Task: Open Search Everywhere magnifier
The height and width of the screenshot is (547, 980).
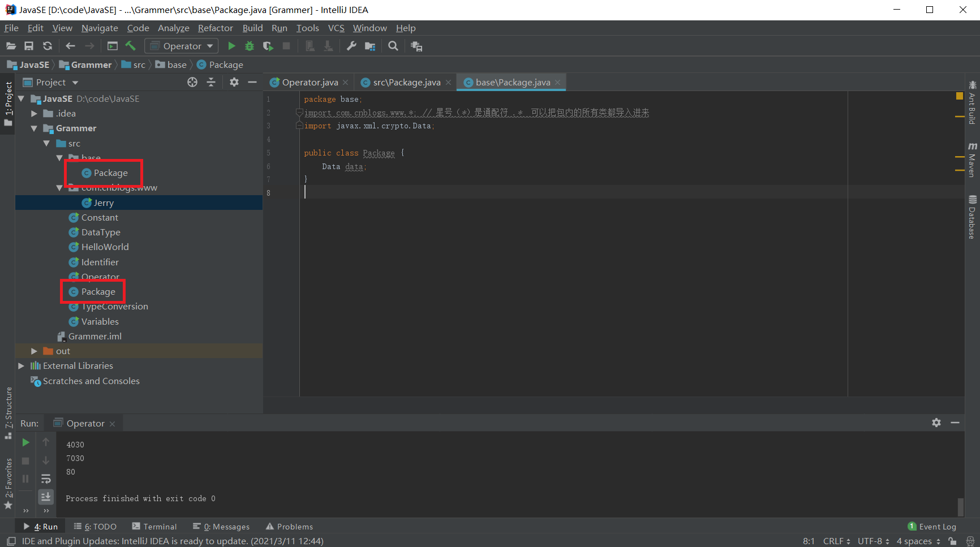Action: (x=393, y=46)
